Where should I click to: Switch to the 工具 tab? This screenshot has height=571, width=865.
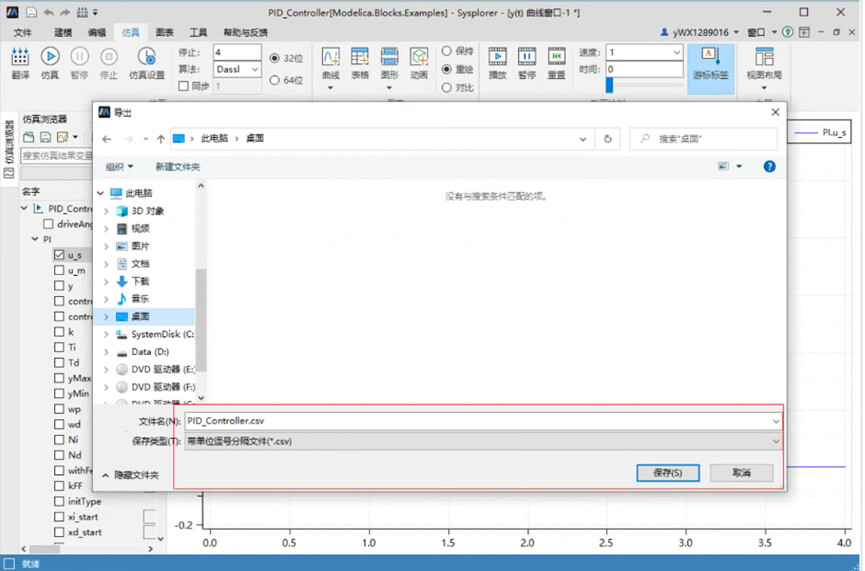pos(198,33)
